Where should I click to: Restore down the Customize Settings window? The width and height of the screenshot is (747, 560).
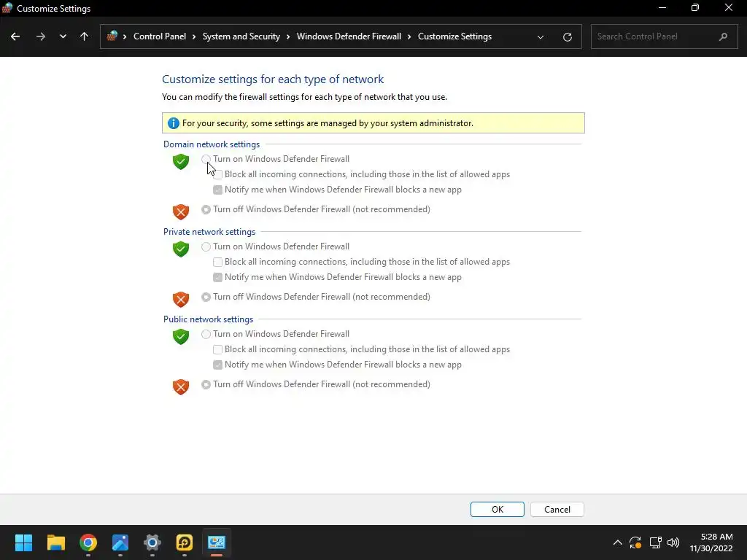tap(695, 8)
